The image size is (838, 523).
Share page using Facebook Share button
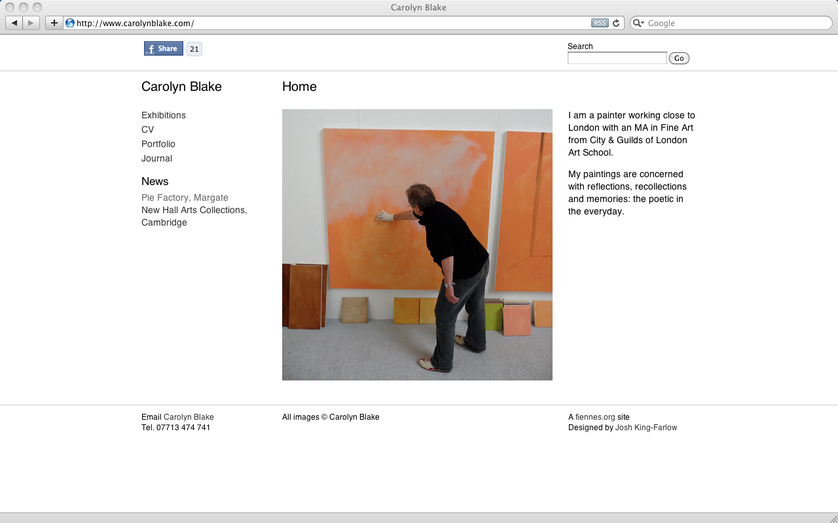pyautogui.click(x=164, y=49)
